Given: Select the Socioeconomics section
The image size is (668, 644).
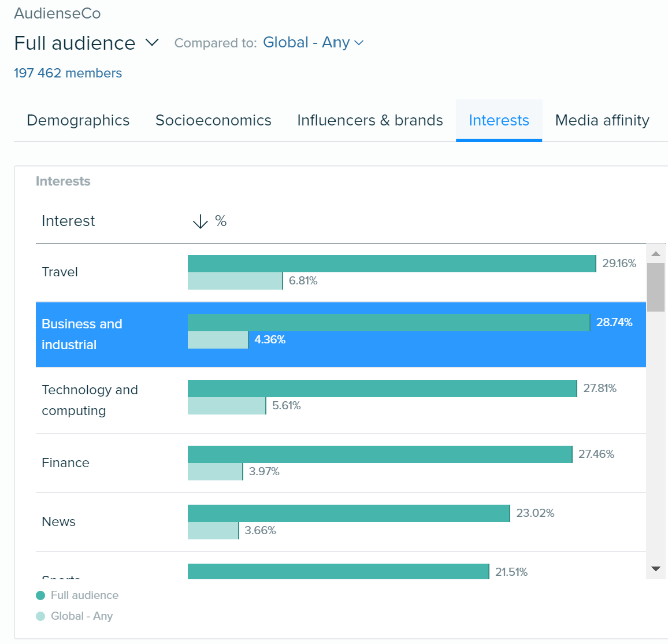Looking at the screenshot, I should pyautogui.click(x=213, y=120).
